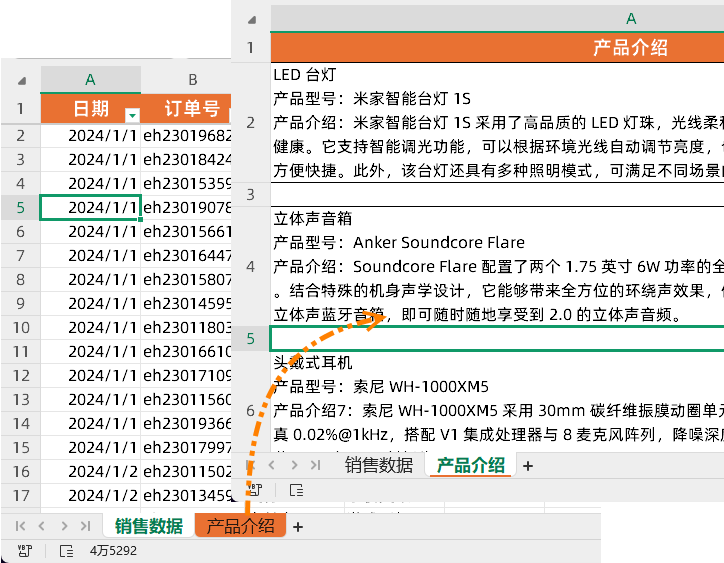Click the view layout icon in back status bar
The image size is (724, 563).
tap(66, 551)
